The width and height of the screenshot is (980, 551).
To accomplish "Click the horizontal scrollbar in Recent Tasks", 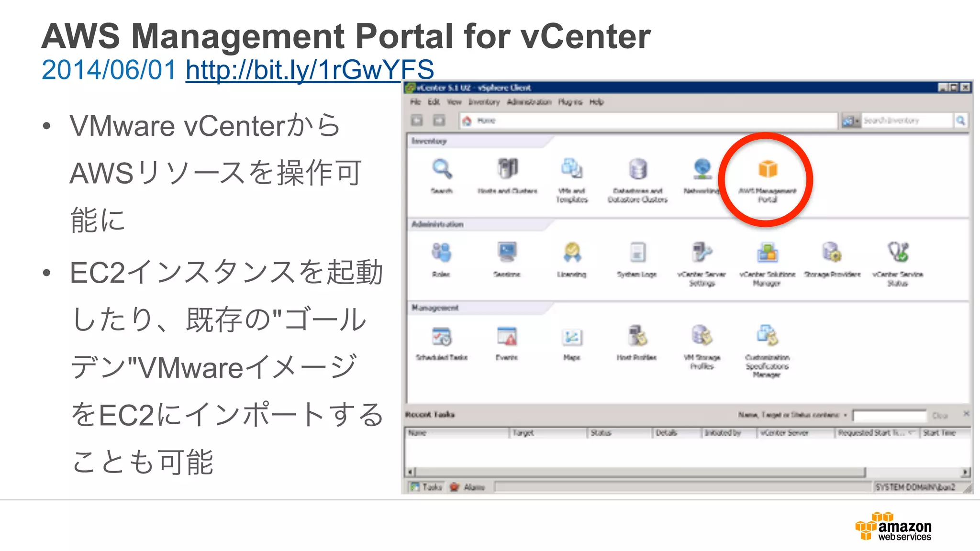I will click(x=641, y=472).
